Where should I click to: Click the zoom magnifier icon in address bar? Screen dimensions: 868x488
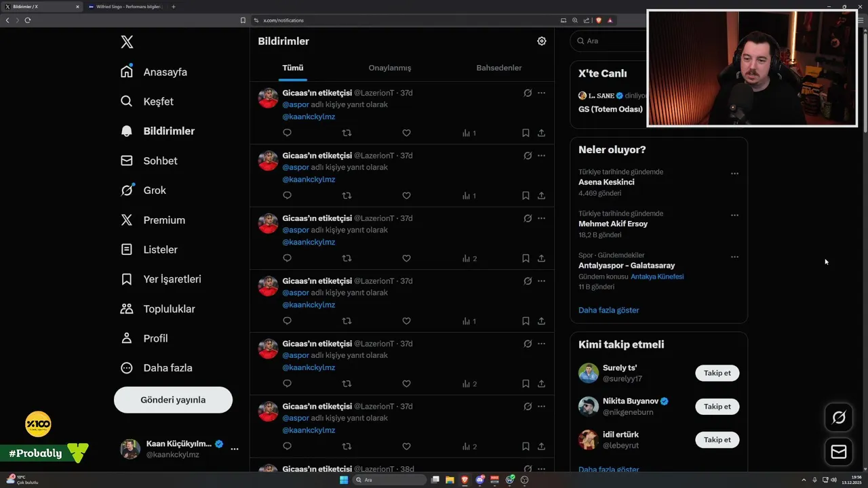(x=575, y=20)
